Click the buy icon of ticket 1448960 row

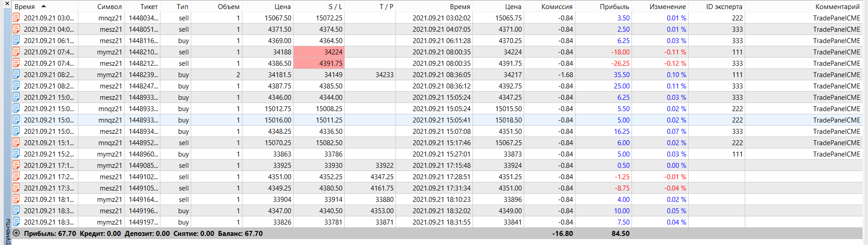(x=16, y=154)
